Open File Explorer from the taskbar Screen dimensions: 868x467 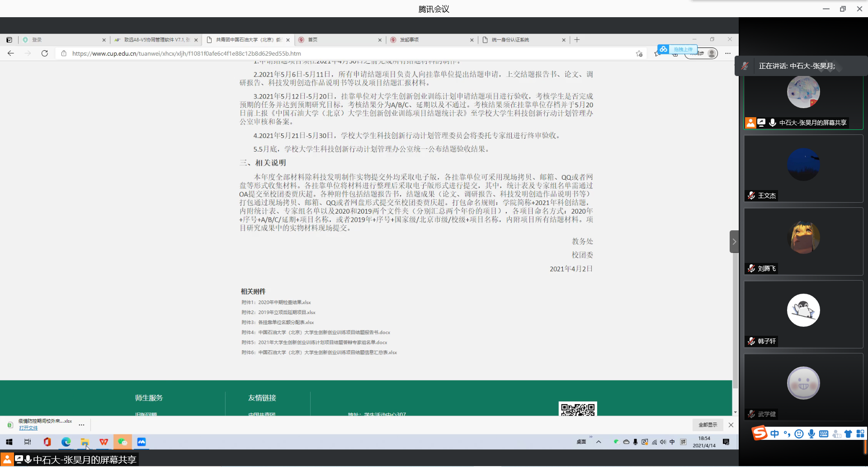pos(85,442)
